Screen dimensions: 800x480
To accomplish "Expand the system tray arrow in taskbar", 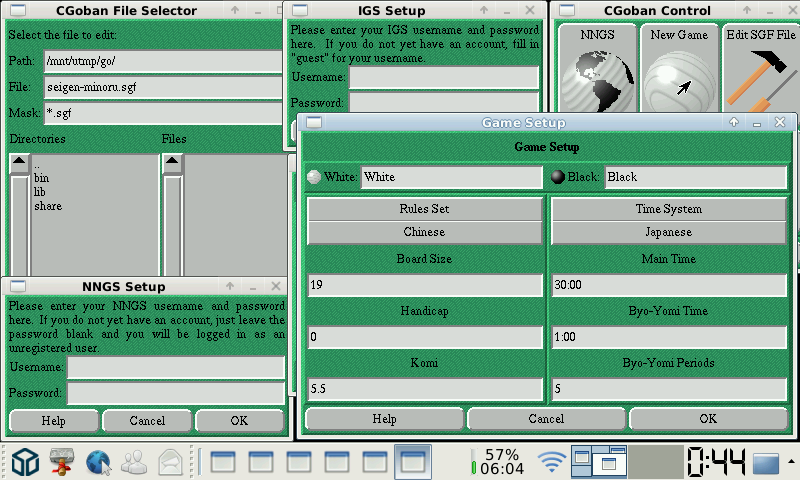I will click(791, 462).
